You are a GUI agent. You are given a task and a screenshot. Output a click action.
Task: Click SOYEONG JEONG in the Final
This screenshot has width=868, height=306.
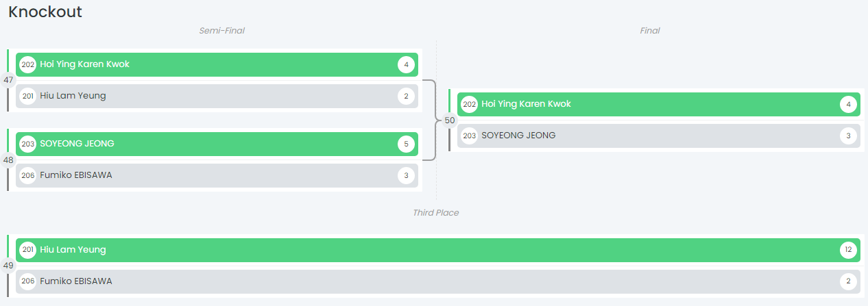tap(519, 136)
